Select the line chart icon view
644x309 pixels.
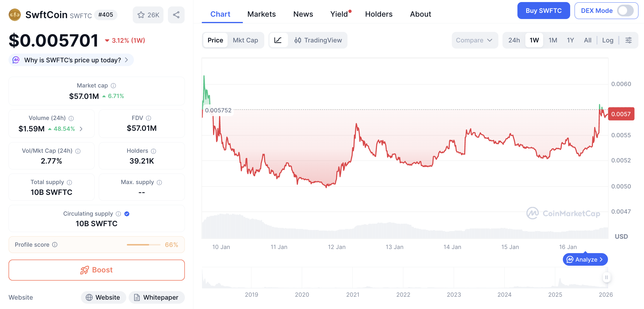click(x=278, y=40)
